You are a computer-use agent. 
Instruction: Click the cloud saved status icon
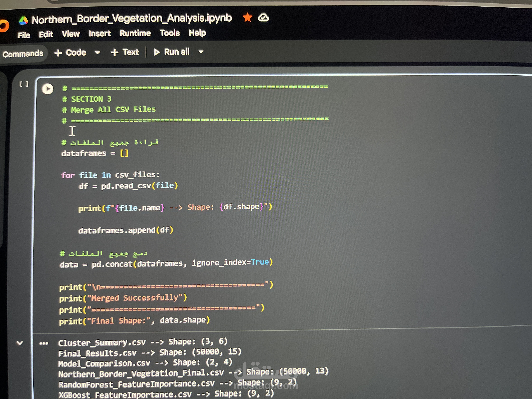click(263, 18)
